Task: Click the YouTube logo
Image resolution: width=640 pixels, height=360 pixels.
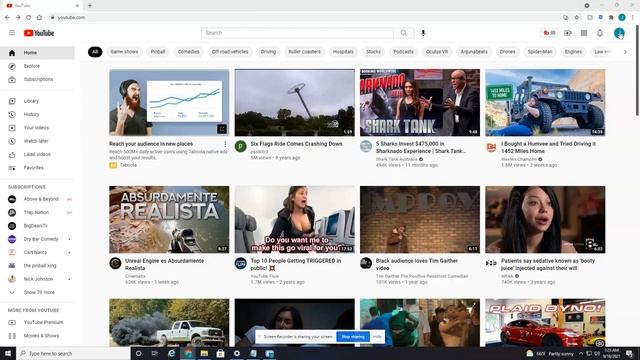Action: point(39,33)
